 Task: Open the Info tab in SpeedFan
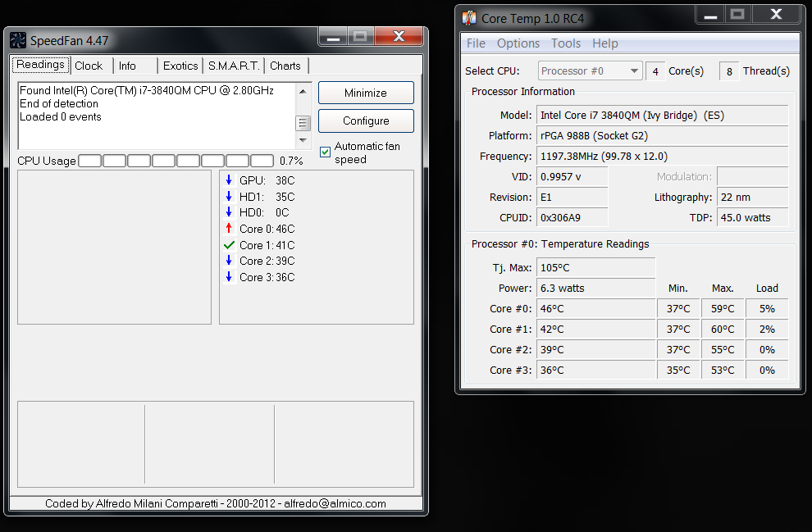127,66
